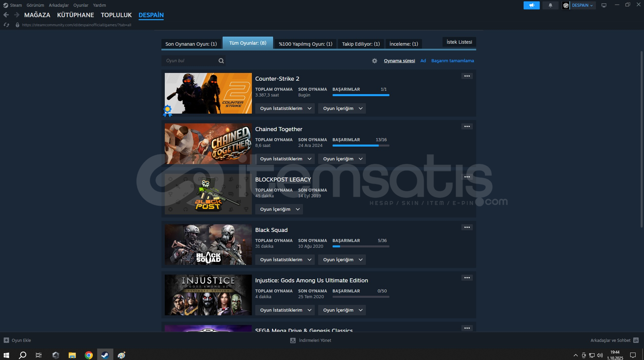
Task: Go forward with the forward arrow
Action: (x=16, y=15)
